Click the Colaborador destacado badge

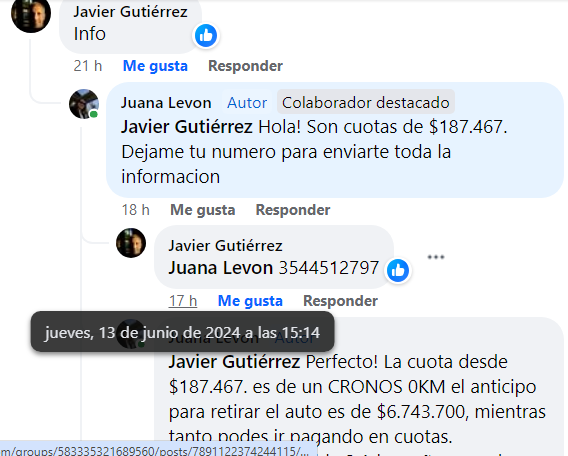pos(366,103)
